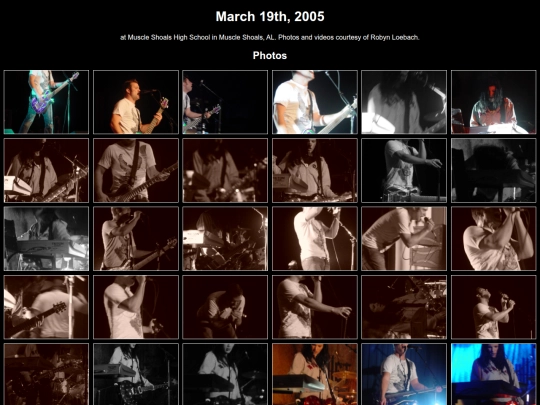
Task: Click the "Photos" section heading
Action: [x=270, y=55]
